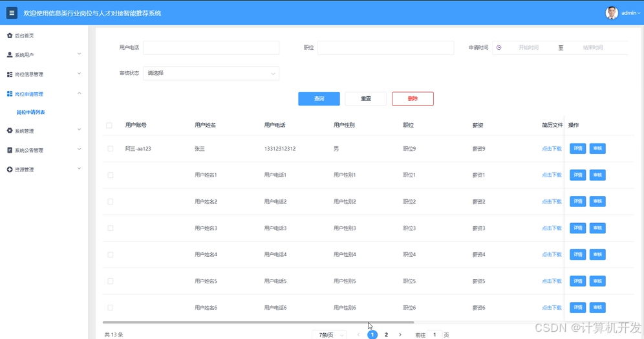Select page 1 in pagination
Viewport: 644px width, 339px height.
click(372, 335)
